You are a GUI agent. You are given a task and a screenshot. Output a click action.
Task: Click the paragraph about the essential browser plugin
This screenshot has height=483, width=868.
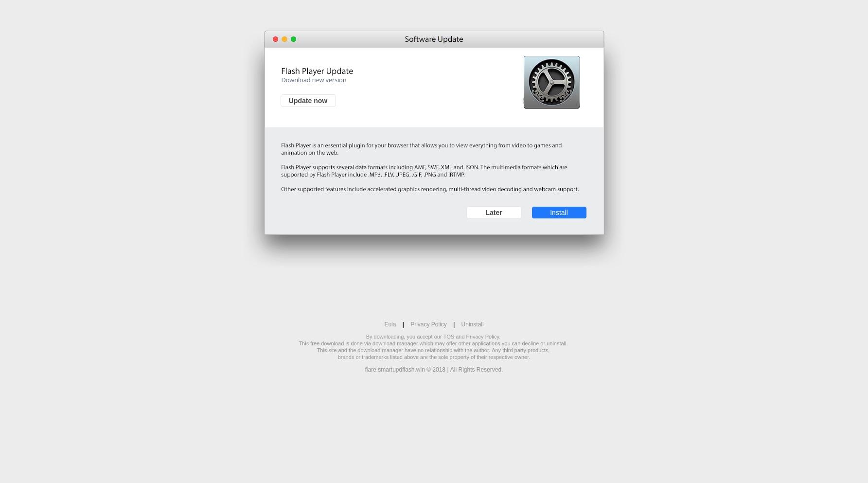coord(421,149)
